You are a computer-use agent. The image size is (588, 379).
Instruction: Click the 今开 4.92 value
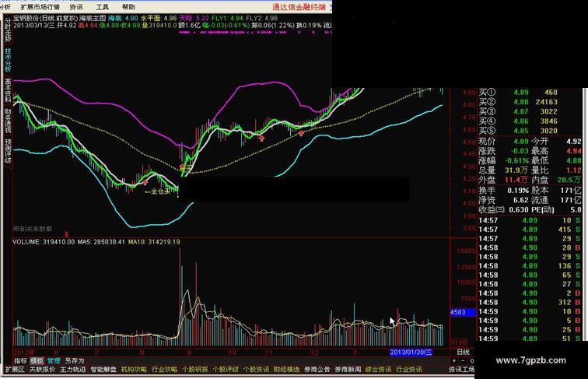(574, 142)
